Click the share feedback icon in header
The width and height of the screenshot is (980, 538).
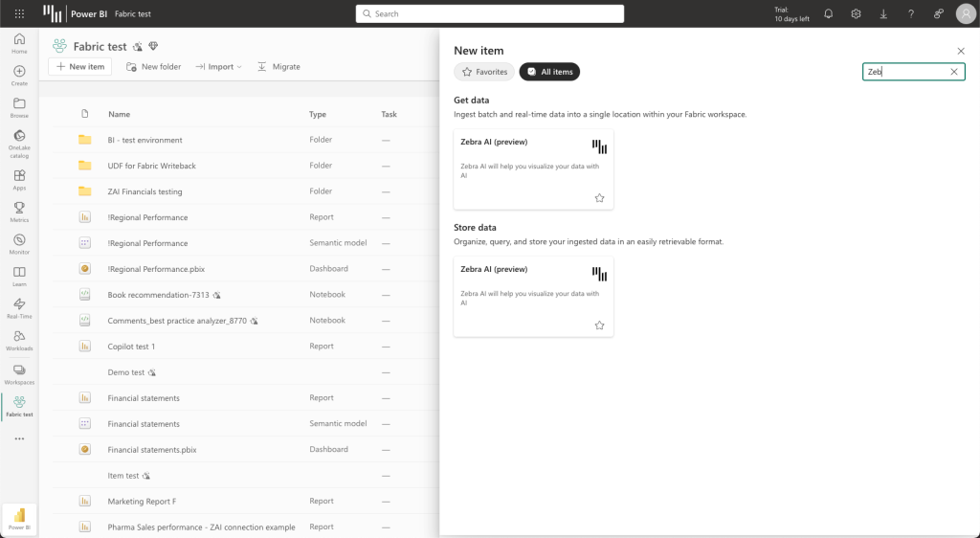tap(938, 13)
